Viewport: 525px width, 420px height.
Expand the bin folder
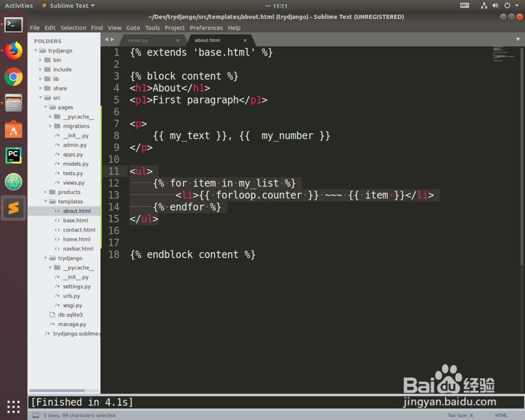[40, 60]
